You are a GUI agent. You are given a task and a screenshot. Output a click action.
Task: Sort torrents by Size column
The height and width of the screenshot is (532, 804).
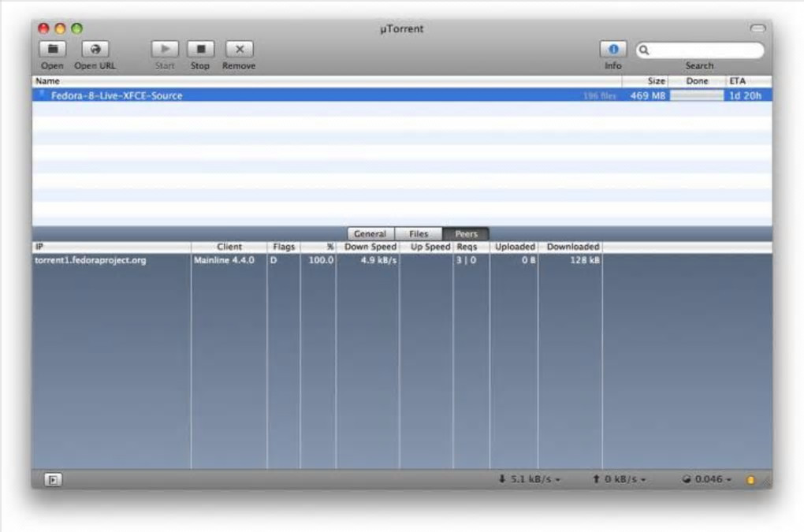(645, 81)
